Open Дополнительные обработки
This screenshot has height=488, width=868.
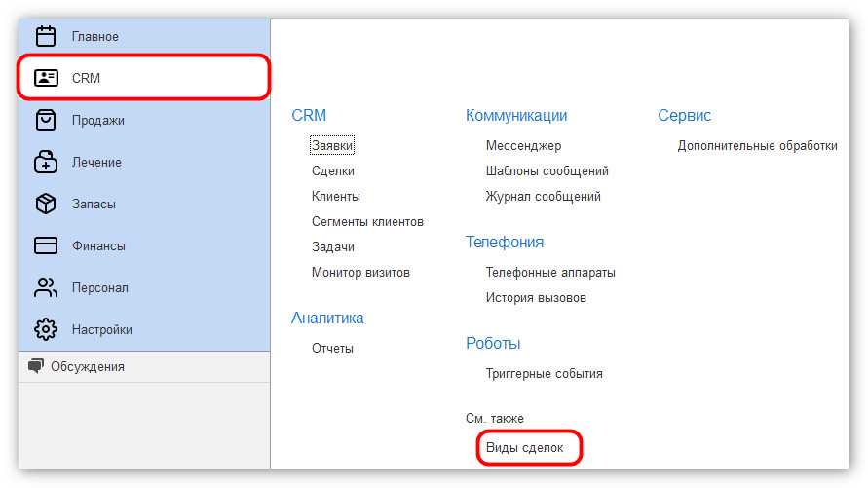[757, 146]
